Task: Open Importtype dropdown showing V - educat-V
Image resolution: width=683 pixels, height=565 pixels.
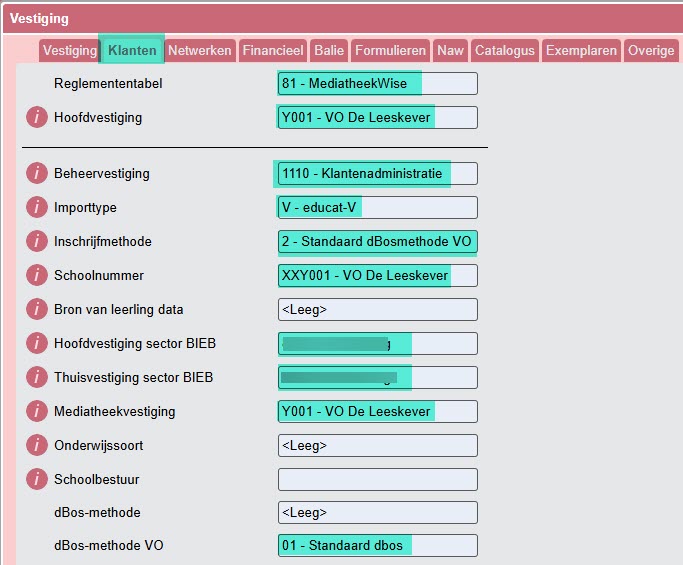Action: tap(378, 207)
